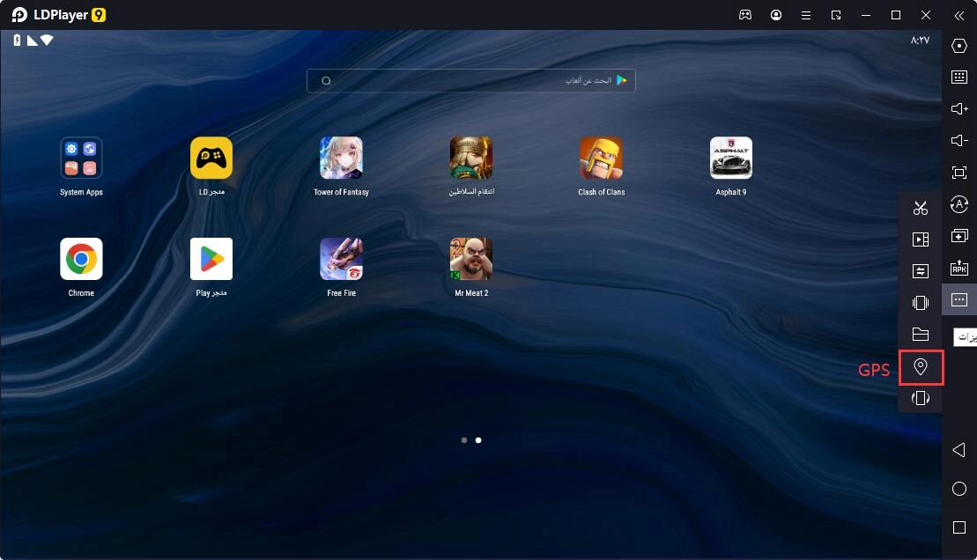Open the circular A icon in the sidebar
The width and height of the screenshot is (977, 560).
959,204
